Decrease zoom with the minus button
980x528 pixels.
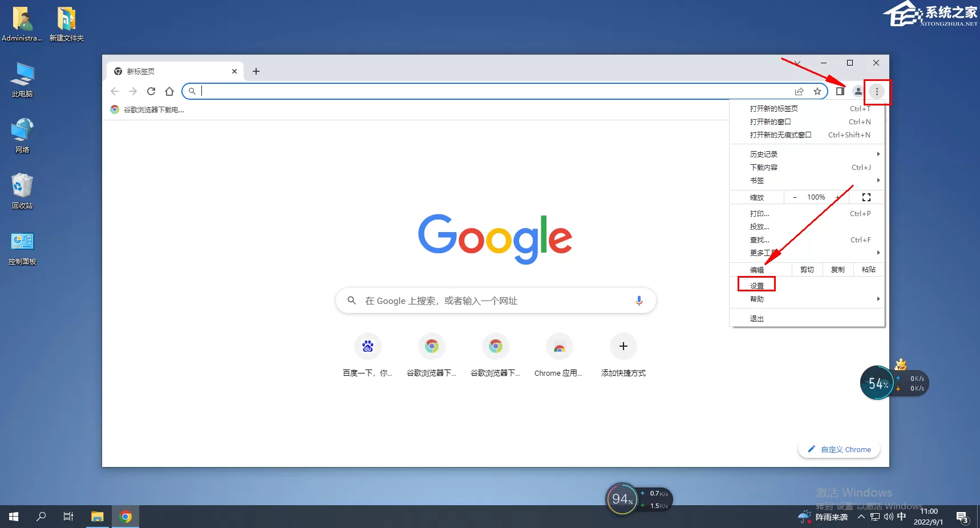pos(795,197)
